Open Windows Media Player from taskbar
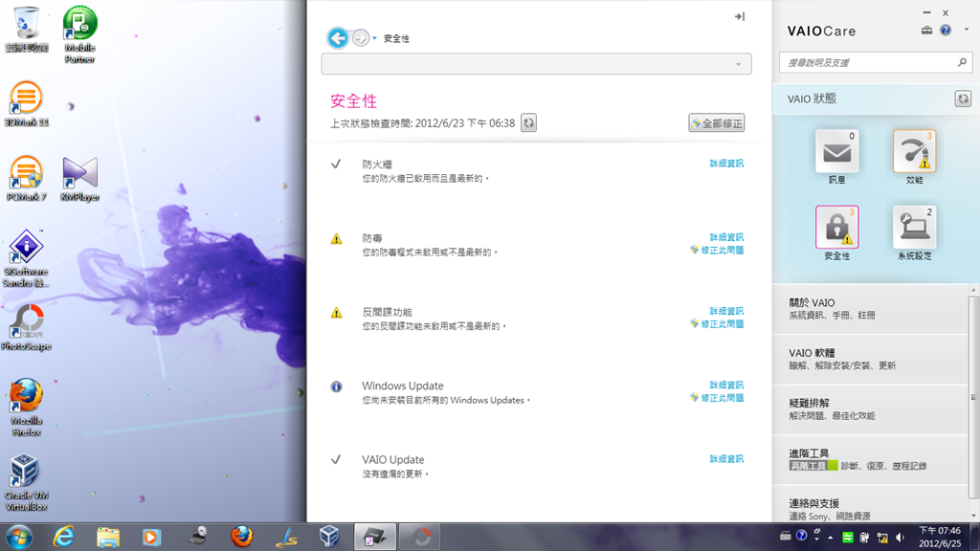The image size is (980, 551). tap(151, 537)
